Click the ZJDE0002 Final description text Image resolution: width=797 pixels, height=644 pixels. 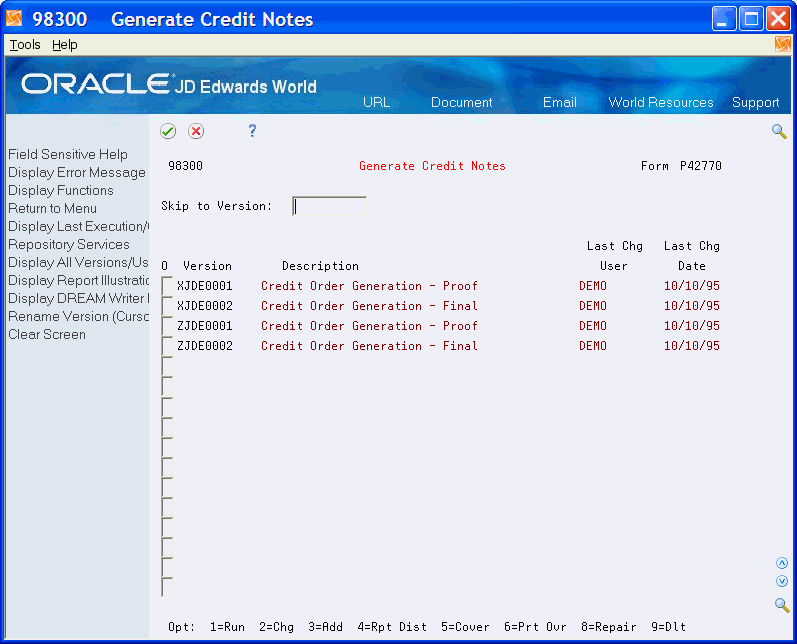[x=370, y=346]
